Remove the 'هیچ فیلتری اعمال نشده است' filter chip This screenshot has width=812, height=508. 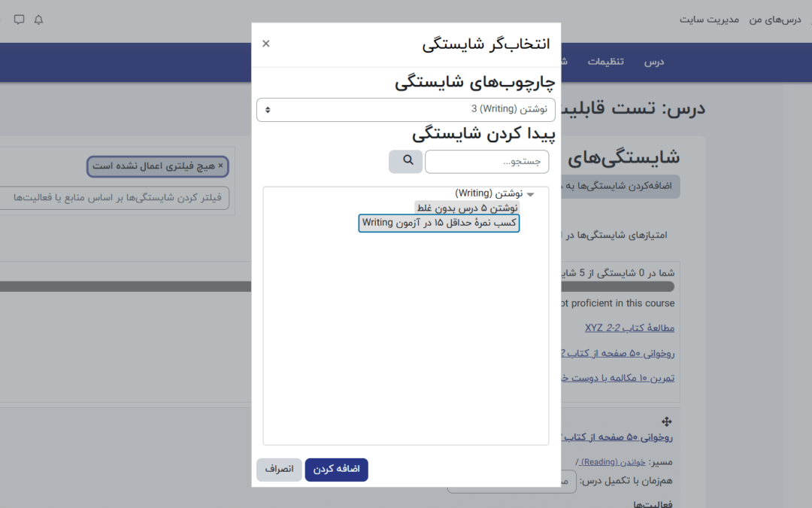220,166
